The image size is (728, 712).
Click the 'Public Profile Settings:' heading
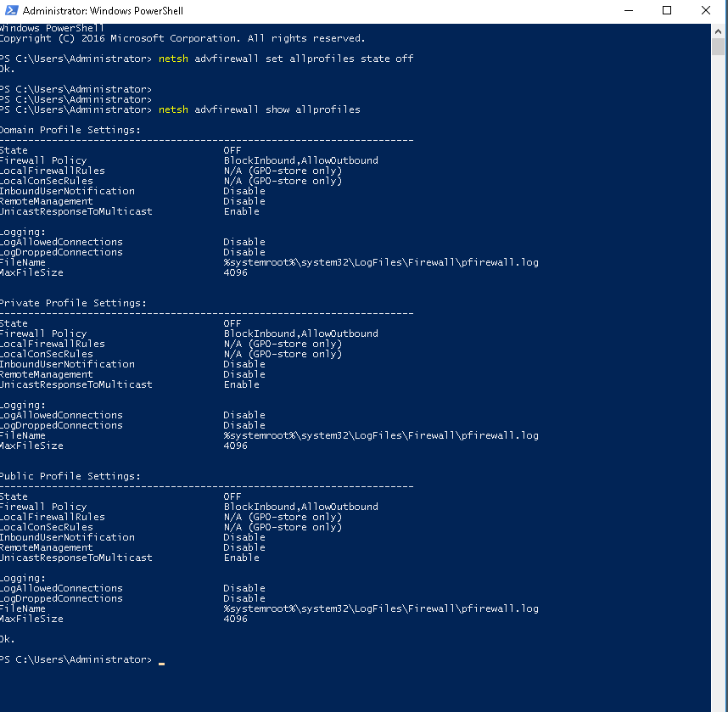point(70,477)
